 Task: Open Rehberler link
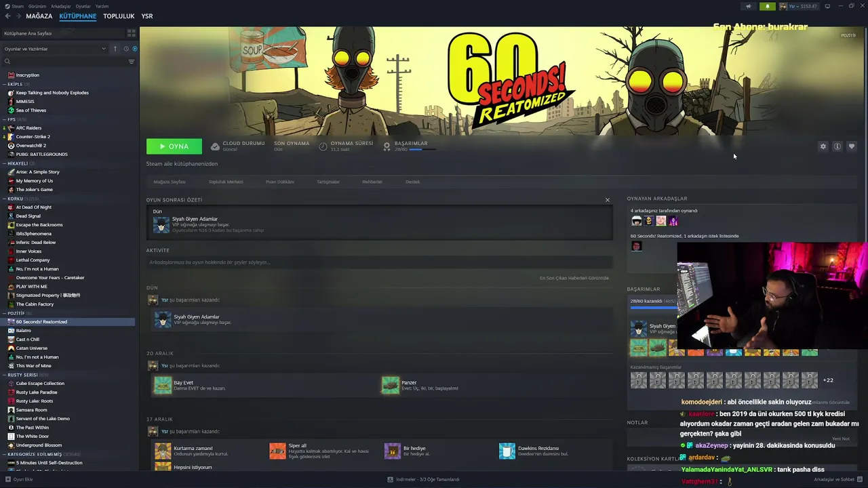tap(372, 182)
